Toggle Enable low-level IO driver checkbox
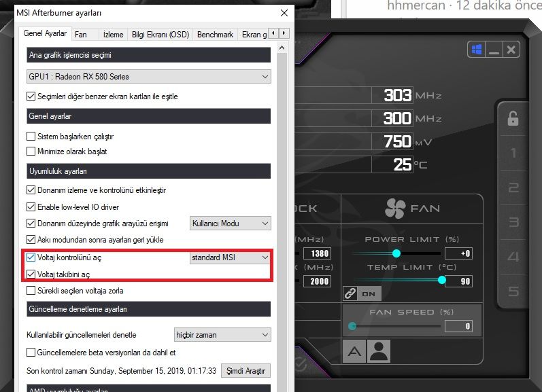The image size is (542, 392). (31, 207)
